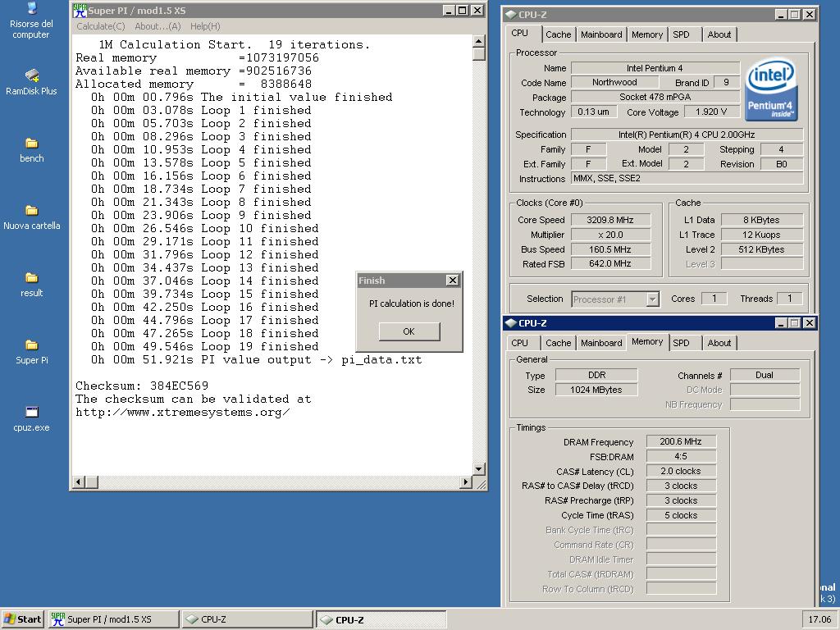Viewport: 840px width, 630px height.
Task: Switch to Memory tab in upper CPU-Z
Action: coord(646,34)
